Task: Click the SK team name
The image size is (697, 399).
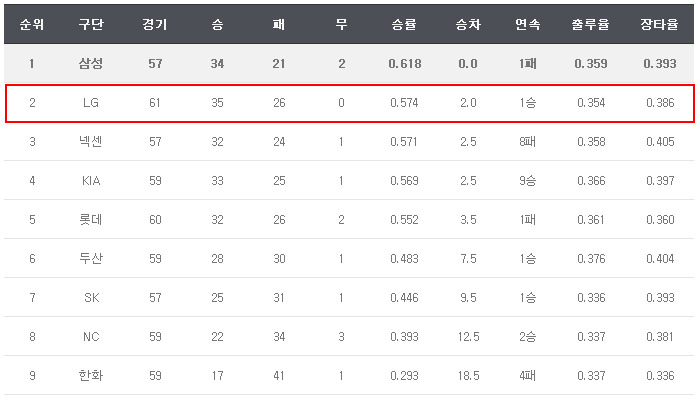Action: pyautogui.click(x=92, y=298)
